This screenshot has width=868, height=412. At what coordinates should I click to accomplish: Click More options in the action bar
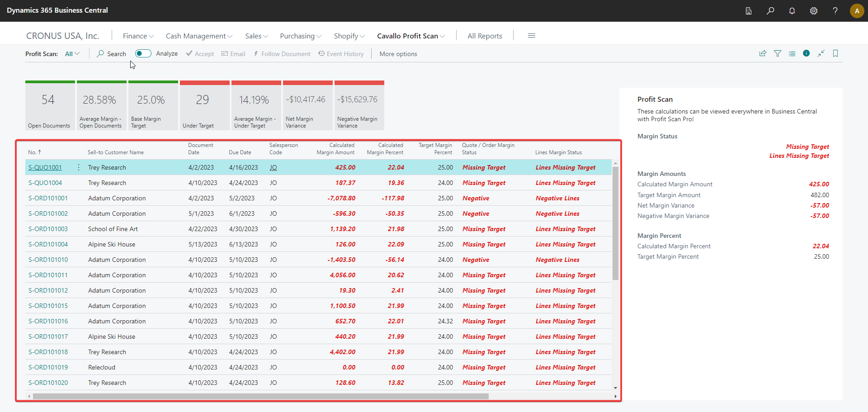pyautogui.click(x=398, y=54)
